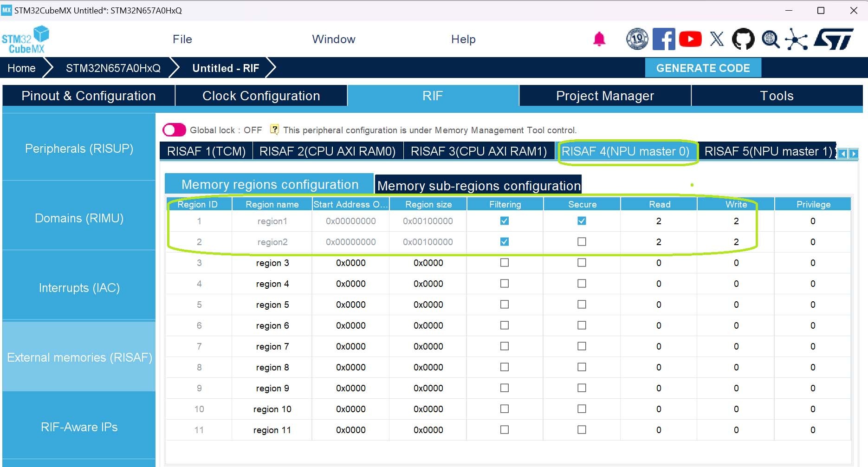
Task: Switch to Clock Configuration tab
Action: click(261, 96)
